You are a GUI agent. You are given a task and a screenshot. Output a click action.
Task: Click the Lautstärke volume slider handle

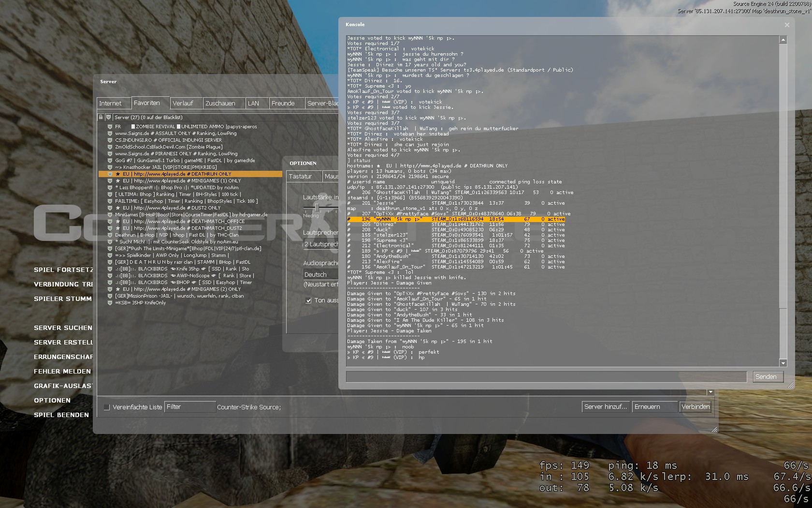tap(317, 207)
